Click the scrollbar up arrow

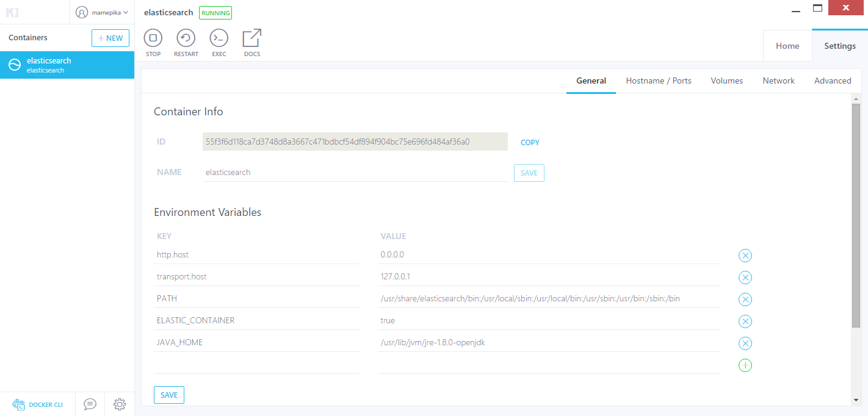(x=856, y=98)
